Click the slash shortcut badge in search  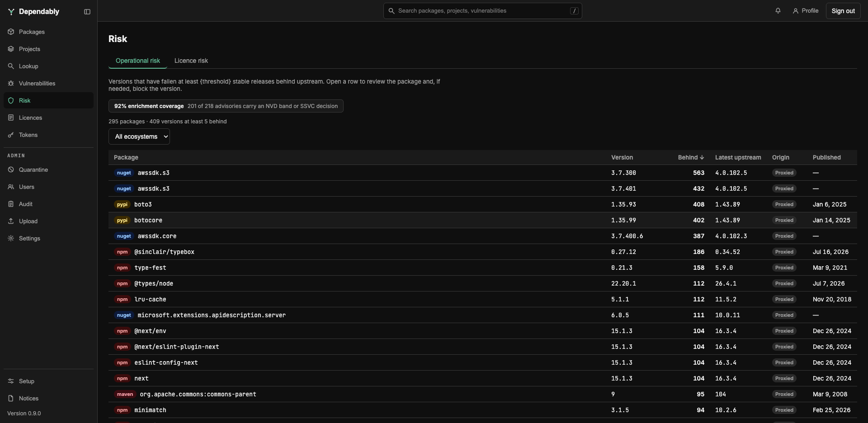[x=574, y=11]
